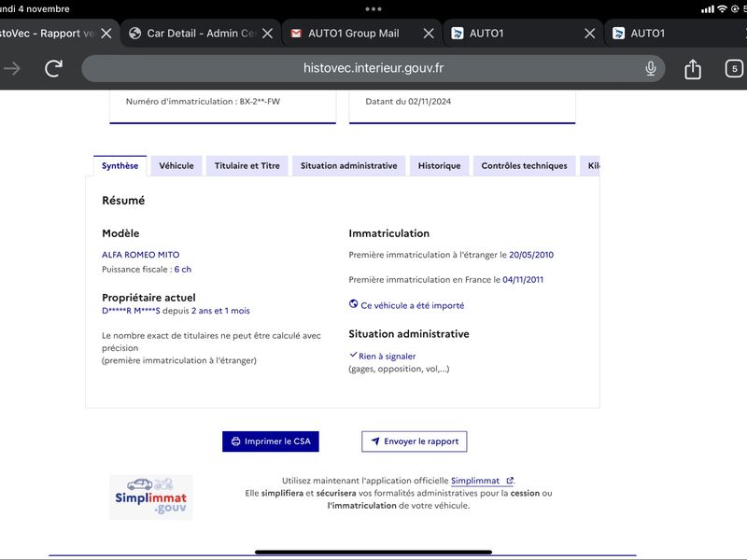
Task: Open the Véhicule tab
Action: [x=176, y=166]
